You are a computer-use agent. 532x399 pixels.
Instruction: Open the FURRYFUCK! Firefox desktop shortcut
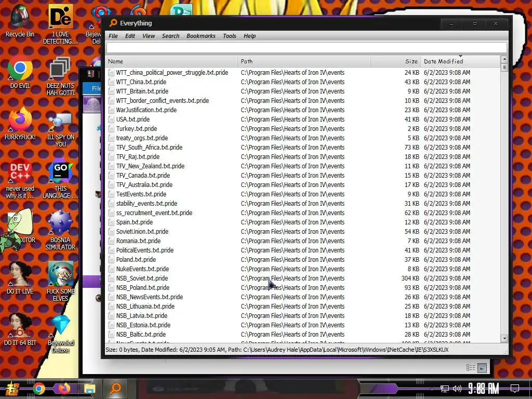coord(20,124)
